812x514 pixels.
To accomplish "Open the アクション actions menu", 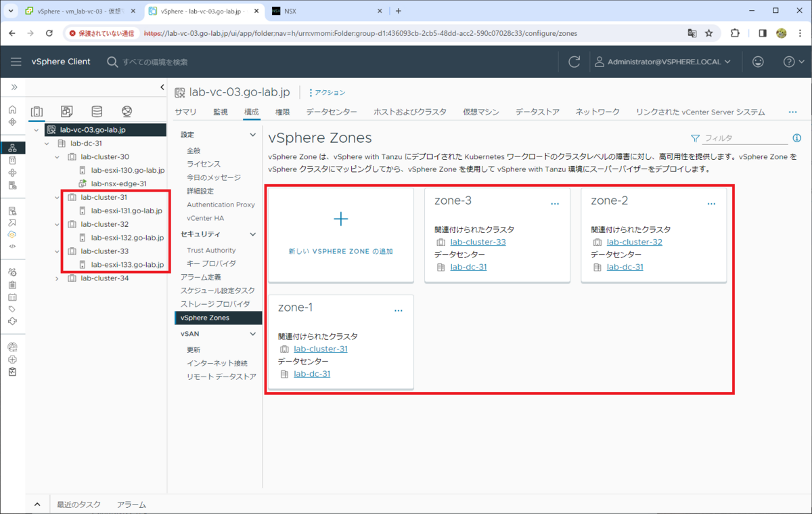I will tap(327, 93).
